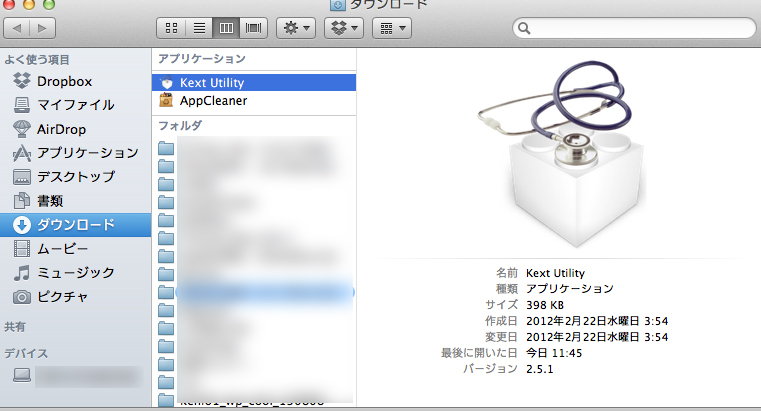This screenshot has width=761, height=411.
Task: Click the Kext Utility small app icon
Action: [x=166, y=82]
